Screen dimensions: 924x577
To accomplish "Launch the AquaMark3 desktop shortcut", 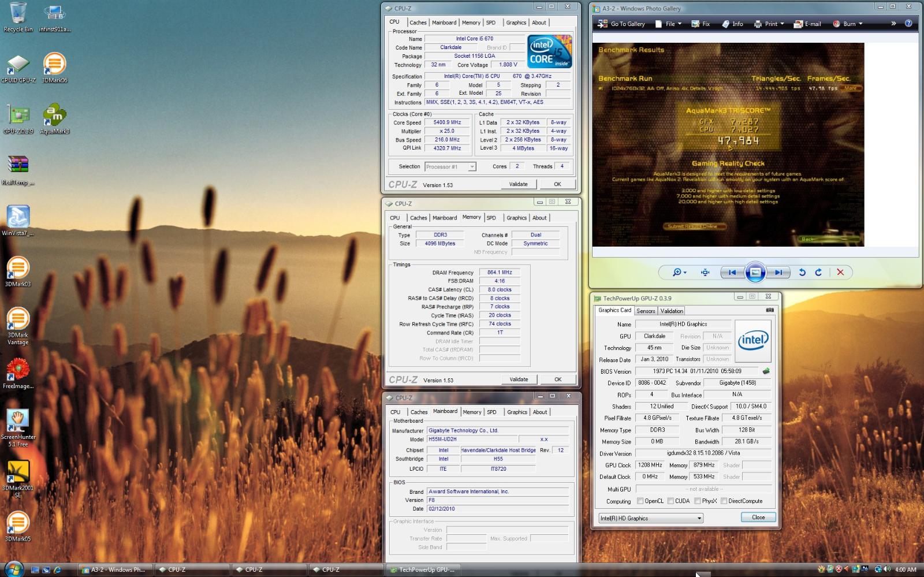I will point(54,119).
